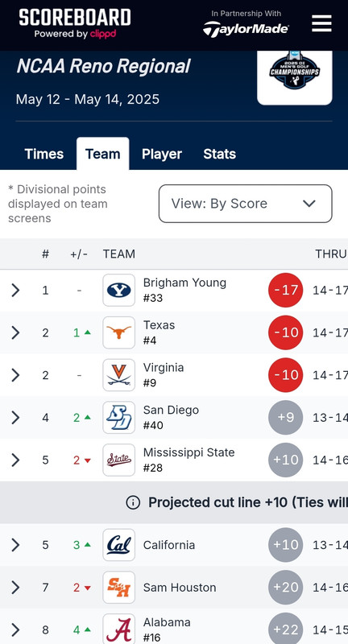The width and height of the screenshot is (348, 644).
Task: Click the Alabama team logo
Action: (x=118, y=630)
